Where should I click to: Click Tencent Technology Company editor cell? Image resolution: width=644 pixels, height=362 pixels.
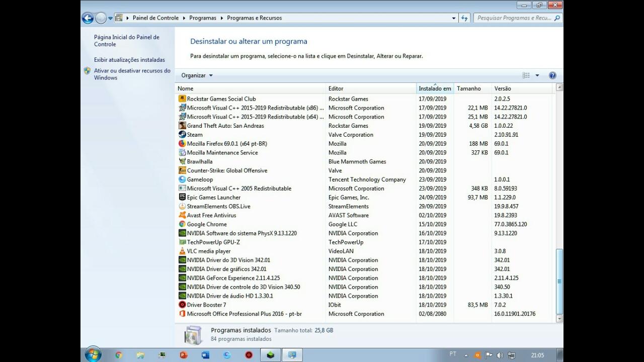(x=367, y=179)
